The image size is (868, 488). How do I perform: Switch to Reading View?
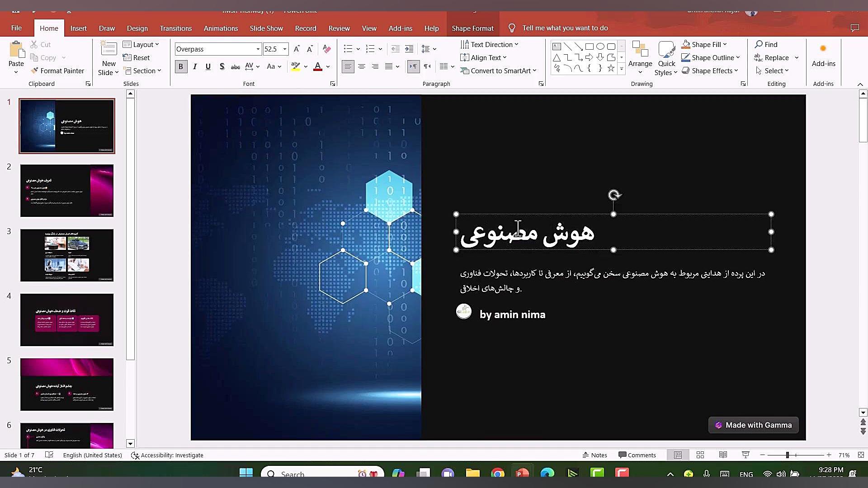[723, 455]
